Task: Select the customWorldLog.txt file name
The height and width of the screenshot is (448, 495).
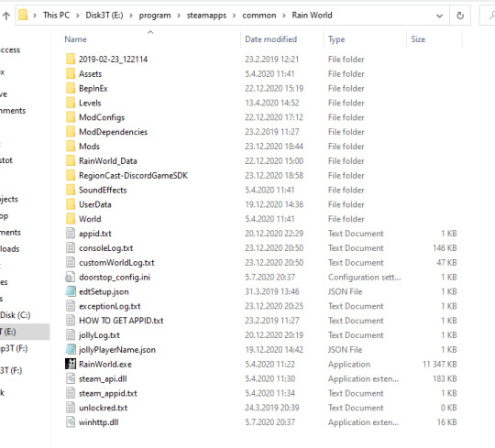Action: [116, 263]
